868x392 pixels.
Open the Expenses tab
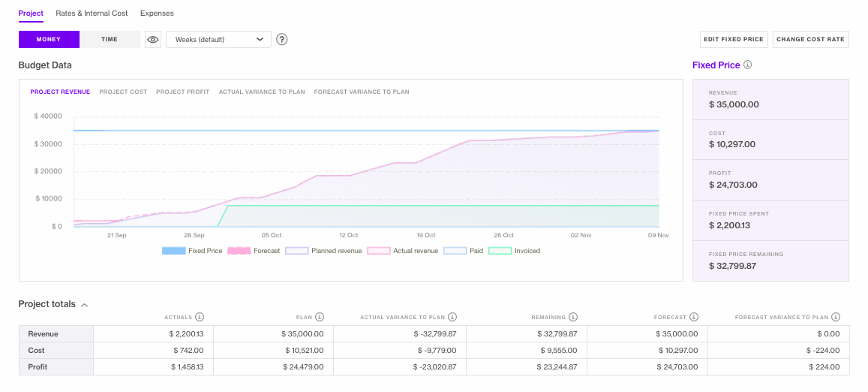[157, 13]
